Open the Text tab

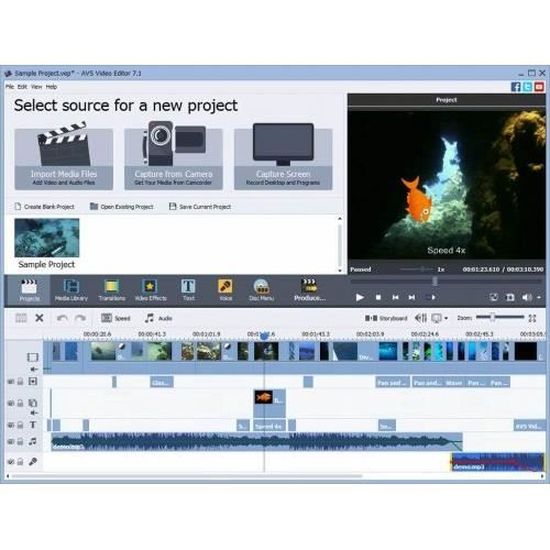[188, 290]
